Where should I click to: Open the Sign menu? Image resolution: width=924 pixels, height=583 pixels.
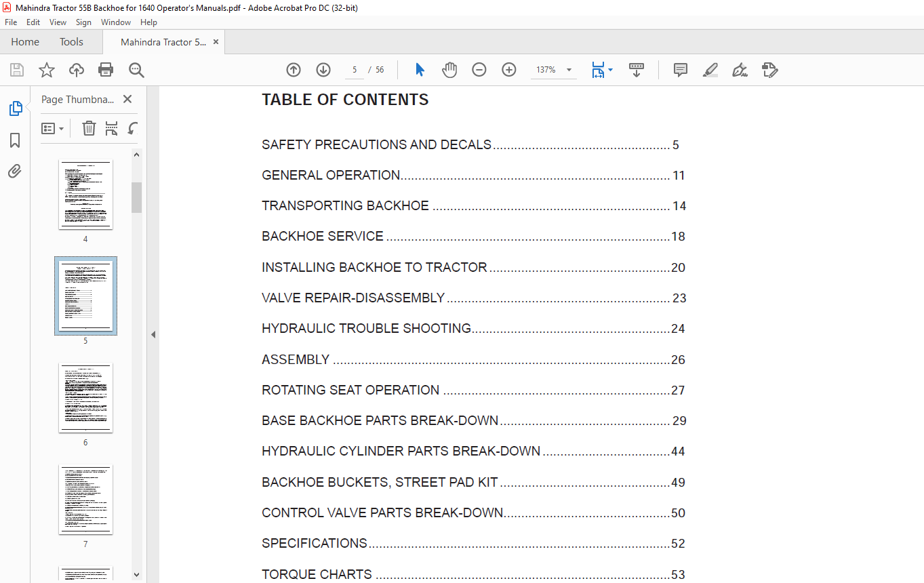(x=83, y=22)
